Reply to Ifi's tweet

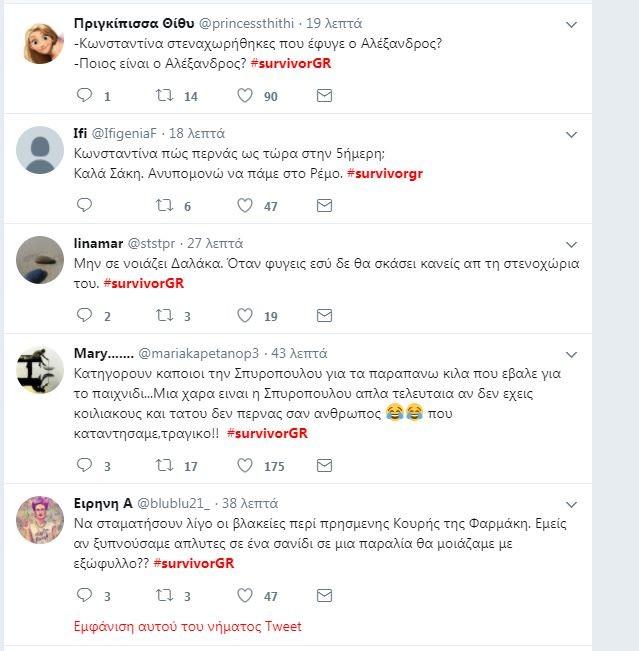pos(84,205)
